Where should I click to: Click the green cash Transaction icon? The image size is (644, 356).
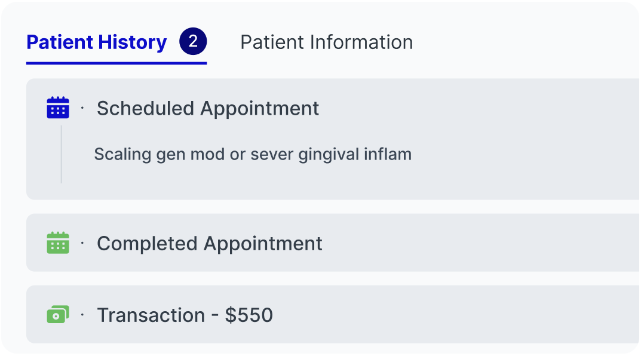pyautogui.click(x=58, y=315)
